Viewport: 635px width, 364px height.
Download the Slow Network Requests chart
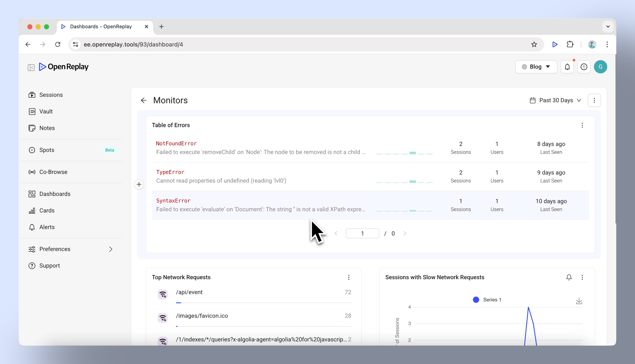pos(579,301)
